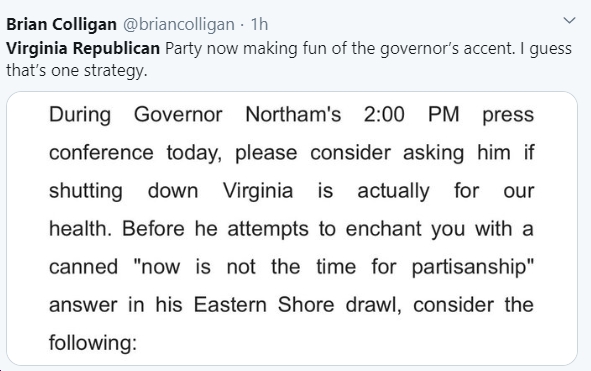Click "conference today," in the image text
Image resolution: width=591 pixels, height=371 pixels.
point(136,153)
